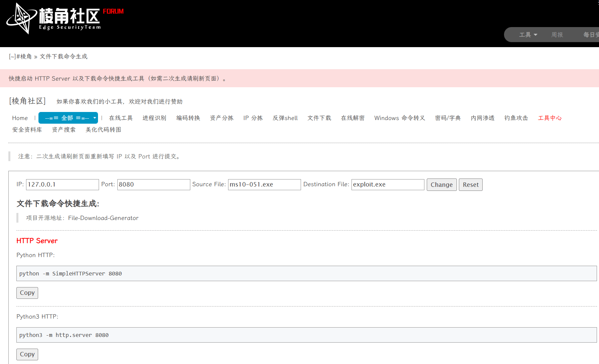Click the Change button
The image size is (599, 364).
click(x=442, y=185)
